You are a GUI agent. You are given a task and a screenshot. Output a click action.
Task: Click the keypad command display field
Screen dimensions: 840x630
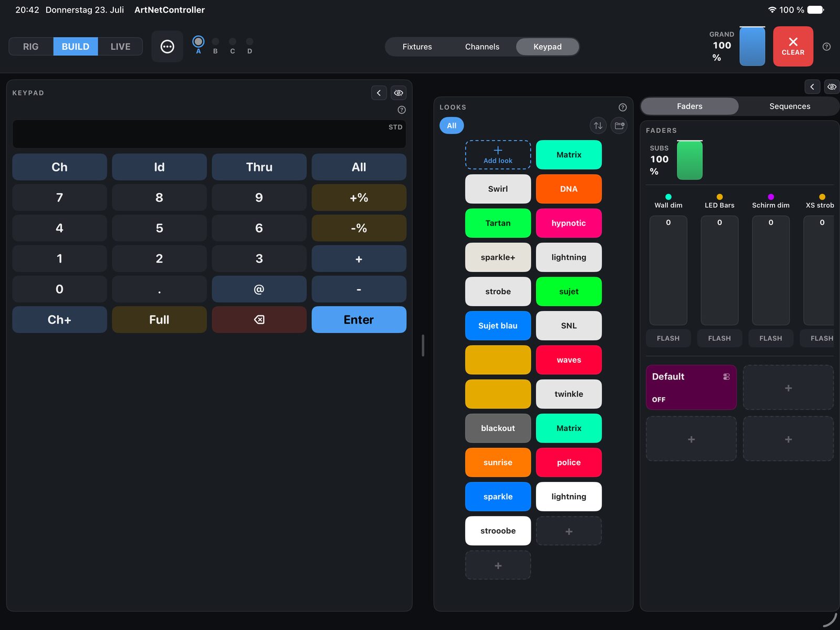[209, 134]
